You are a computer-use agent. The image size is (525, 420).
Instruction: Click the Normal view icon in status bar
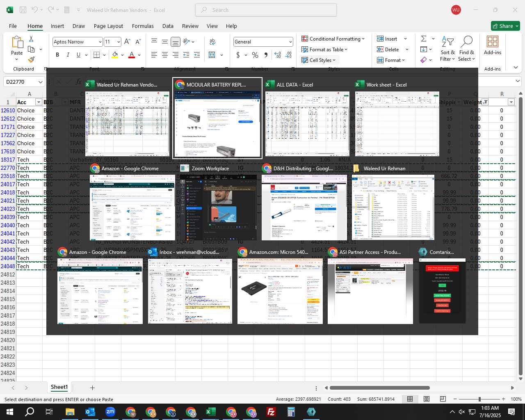[x=410, y=399]
